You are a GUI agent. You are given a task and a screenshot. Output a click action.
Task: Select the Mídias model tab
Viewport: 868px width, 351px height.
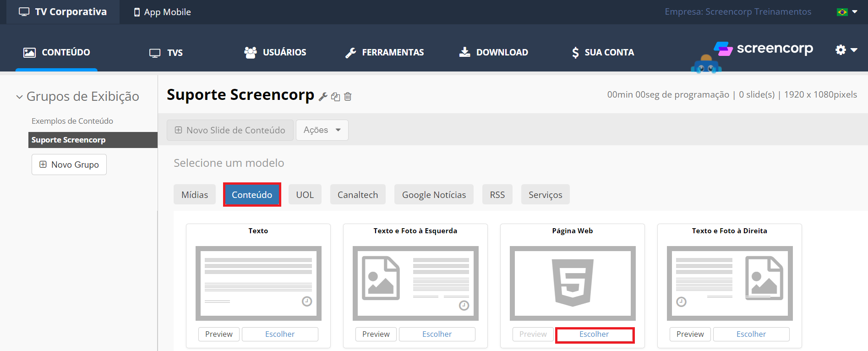click(195, 195)
